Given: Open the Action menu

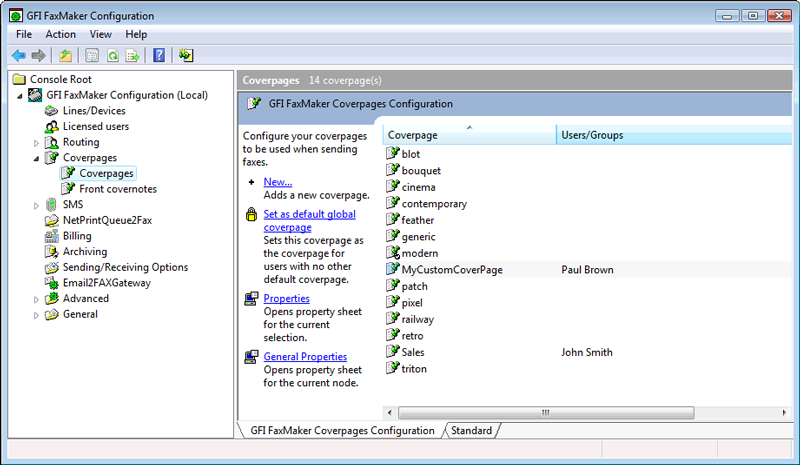Looking at the screenshot, I should click(x=60, y=34).
